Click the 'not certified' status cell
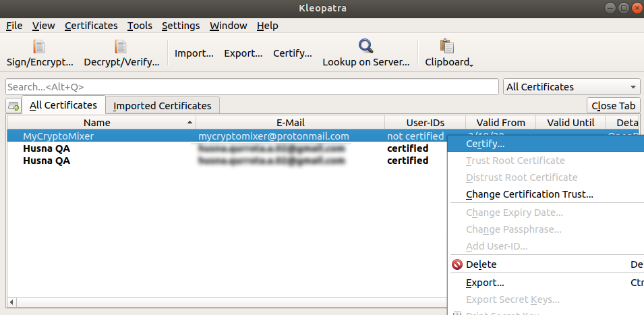 point(415,136)
